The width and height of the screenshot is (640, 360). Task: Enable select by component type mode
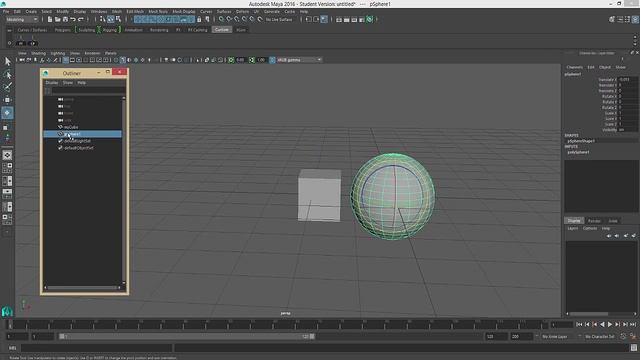pyautogui.click(x=118, y=19)
